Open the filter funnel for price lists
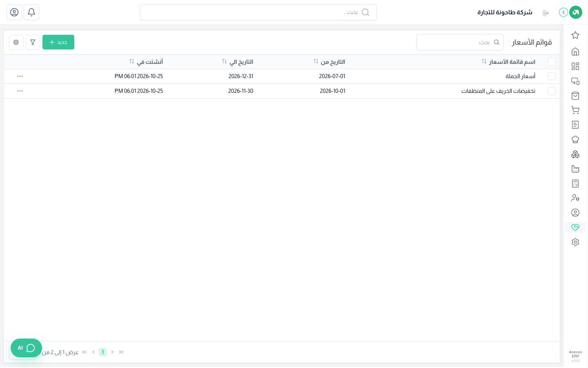 pos(33,42)
